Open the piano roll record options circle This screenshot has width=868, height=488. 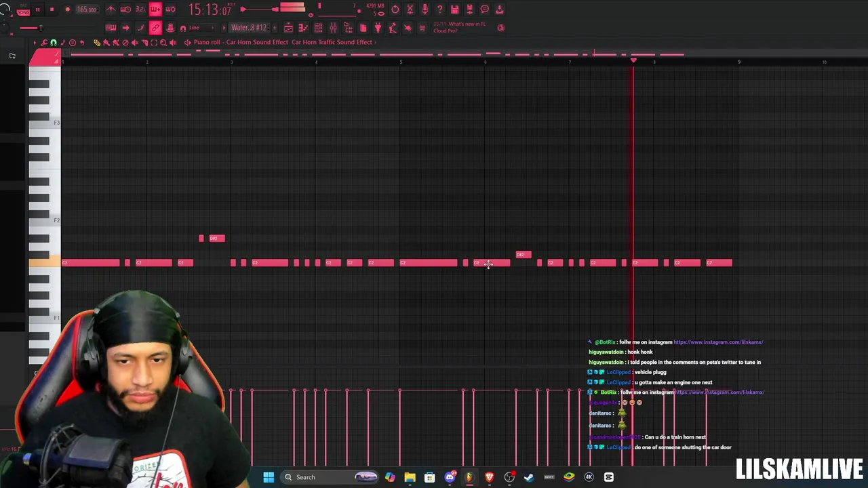tap(73, 42)
